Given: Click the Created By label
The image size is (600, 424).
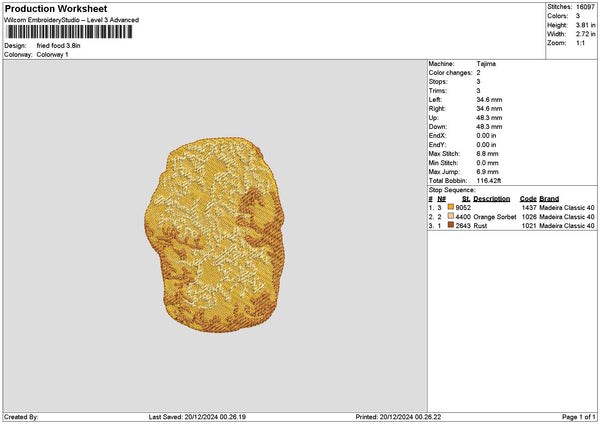Looking at the screenshot, I should (21, 417).
